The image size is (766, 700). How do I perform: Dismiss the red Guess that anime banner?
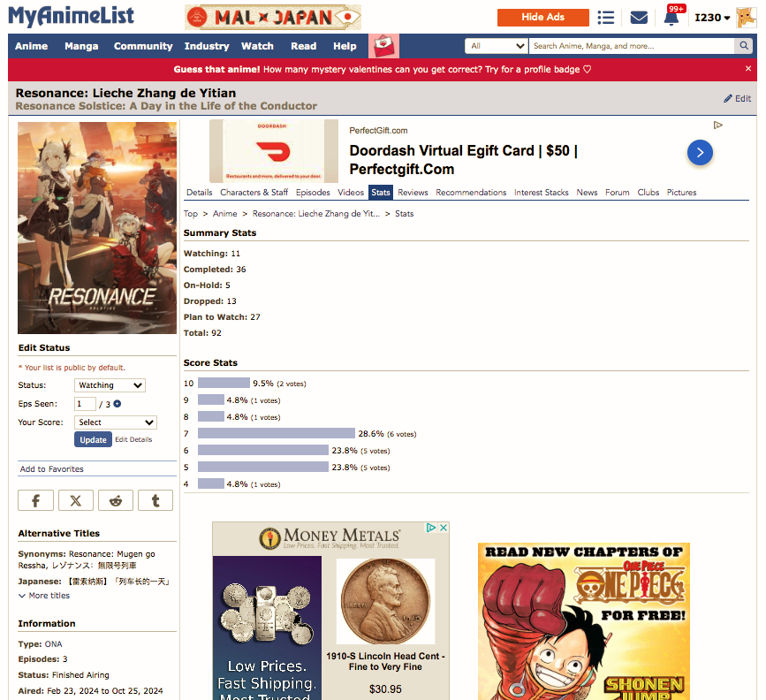[x=748, y=68]
